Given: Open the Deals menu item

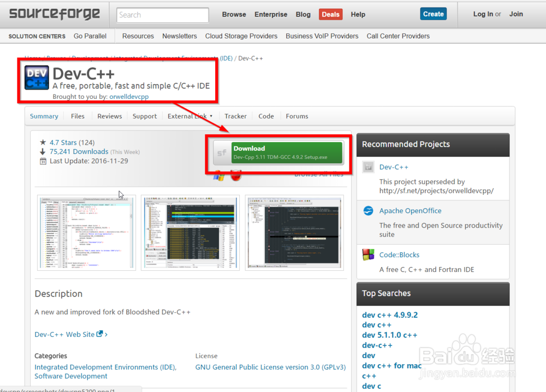Looking at the screenshot, I should 330,14.
